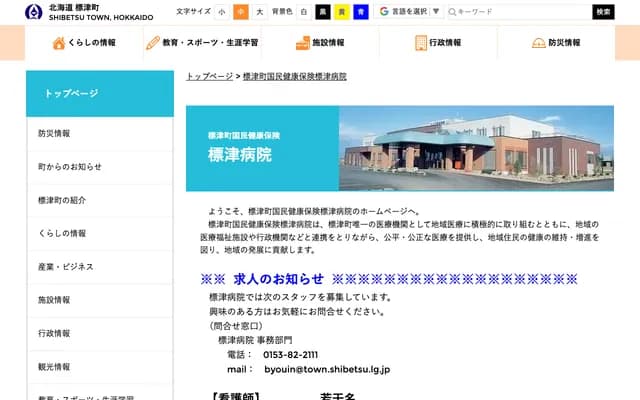This screenshot has width=640, height=400.
Task: Select 施設情報 in the sidebar
Action: (100, 300)
